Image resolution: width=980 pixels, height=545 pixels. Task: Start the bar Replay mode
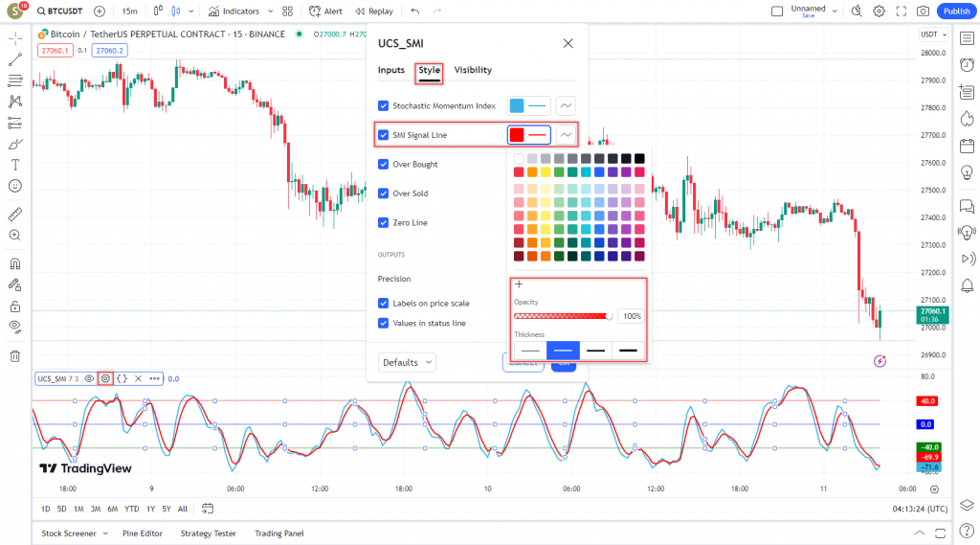[373, 11]
